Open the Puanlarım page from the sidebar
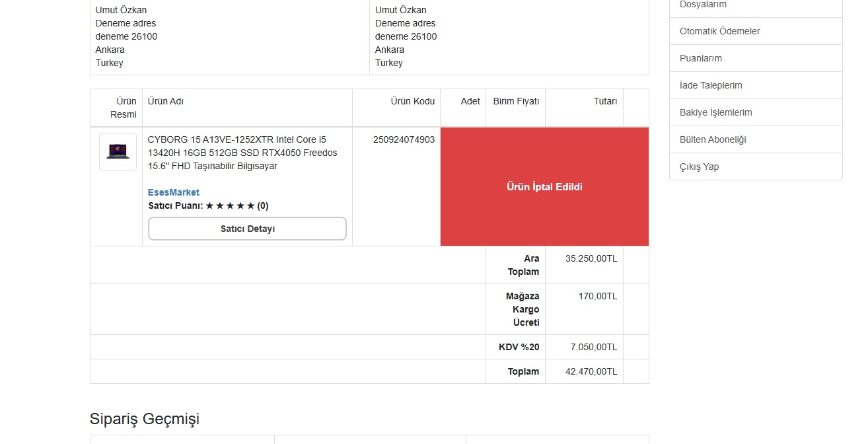 [x=700, y=58]
